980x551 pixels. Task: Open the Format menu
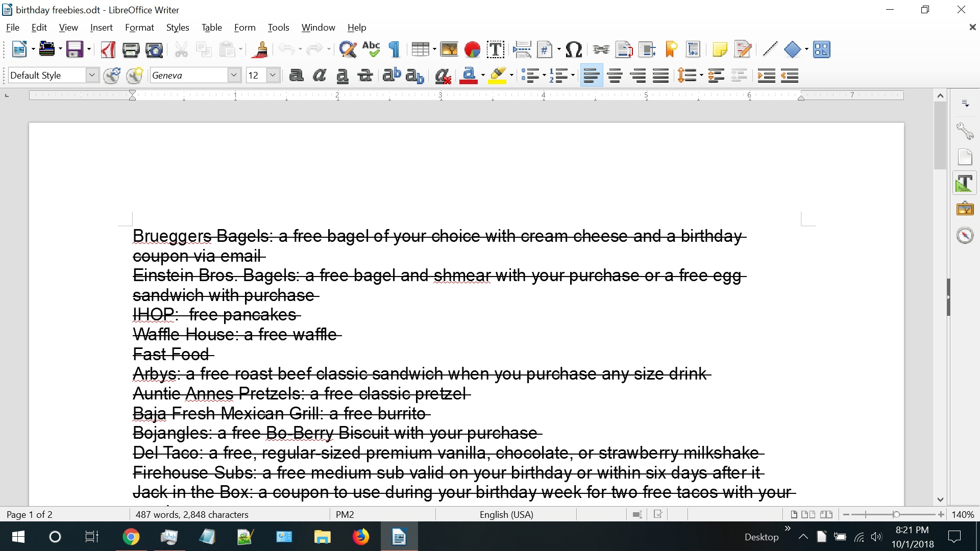pos(139,28)
